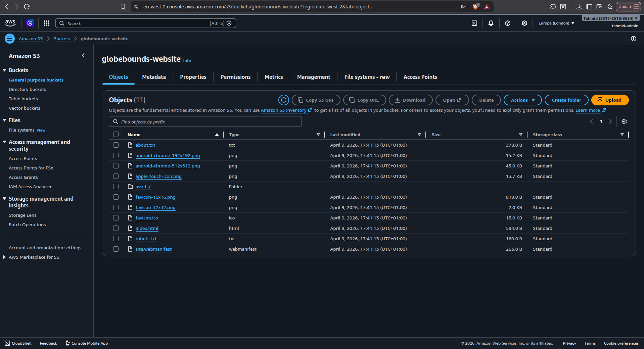Click the browser address bar URL
This screenshot has height=349, width=644.
pyautogui.click(x=257, y=7)
